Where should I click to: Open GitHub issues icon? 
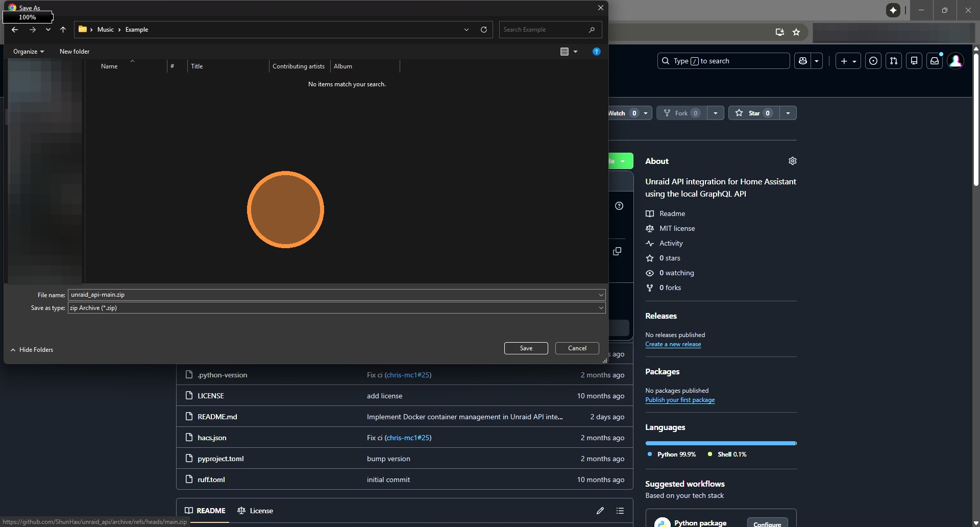tap(873, 61)
